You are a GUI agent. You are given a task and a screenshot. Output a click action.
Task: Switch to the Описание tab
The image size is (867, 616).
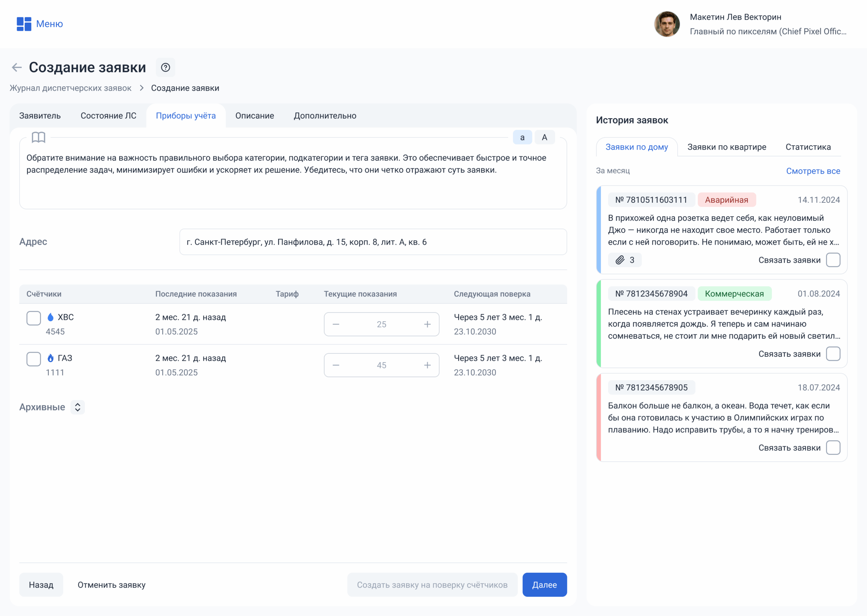254,116
